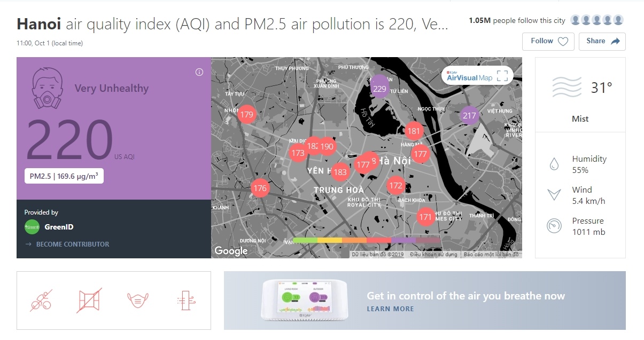Click the follower avatars beside follow count
Image resolution: width=644 pixels, height=340 pixels.
[x=596, y=21]
